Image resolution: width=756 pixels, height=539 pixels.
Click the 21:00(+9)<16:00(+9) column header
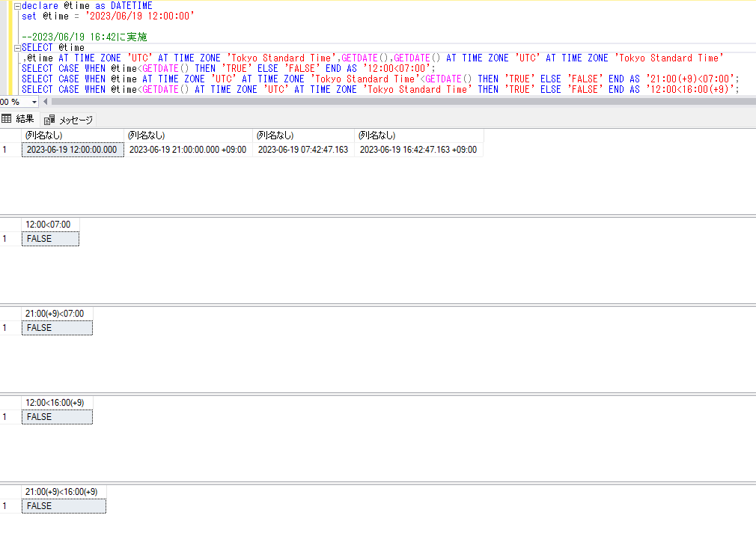coord(64,492)
